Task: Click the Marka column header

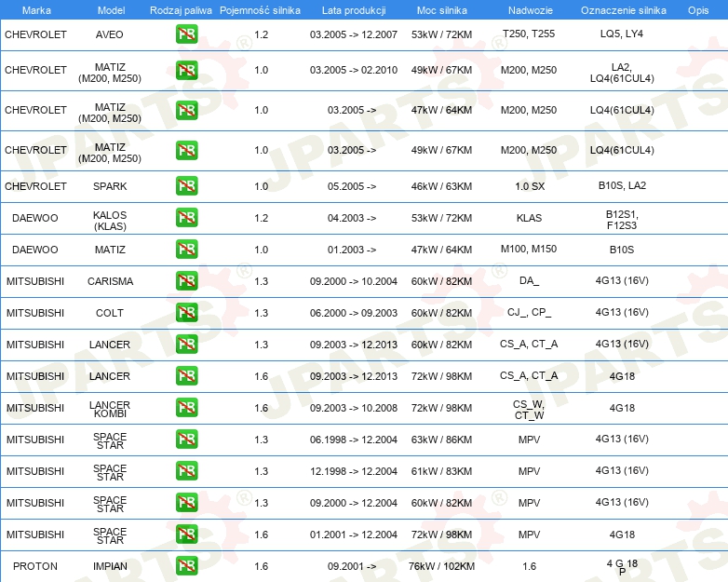Action: coord(36,10)
